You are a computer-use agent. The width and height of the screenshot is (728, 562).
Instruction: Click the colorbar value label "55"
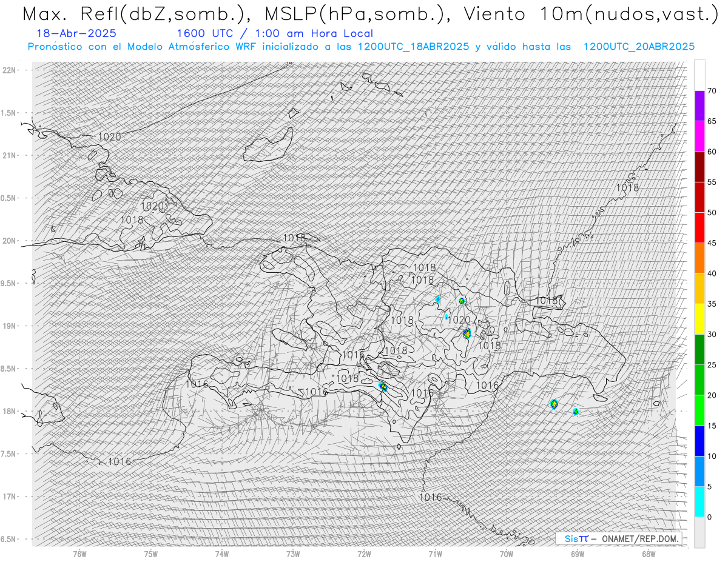(x=712, y=182)
